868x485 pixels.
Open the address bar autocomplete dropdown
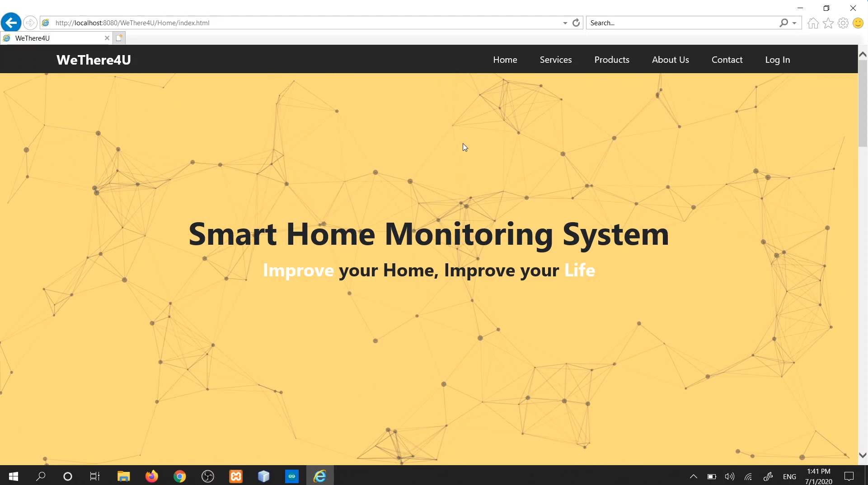coord(564,23)
